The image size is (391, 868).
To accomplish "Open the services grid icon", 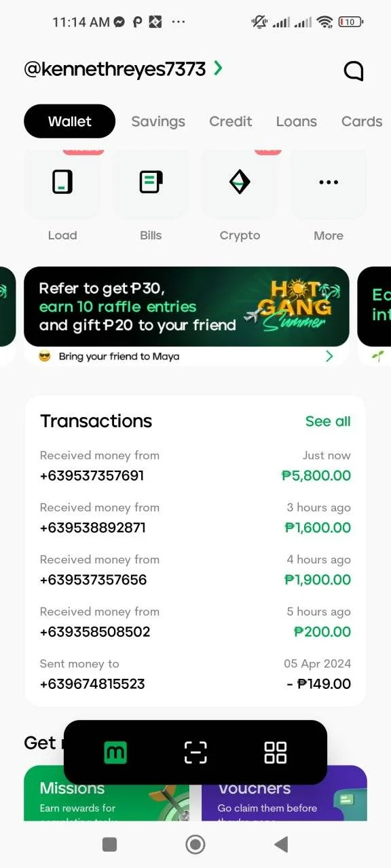I will pyautogui.click(x=276, y=753).
